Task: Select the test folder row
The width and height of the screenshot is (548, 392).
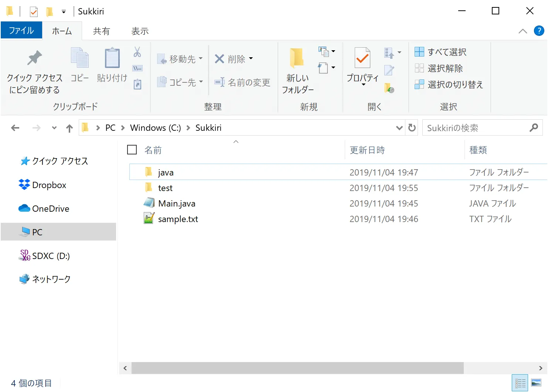Action: click(x=338, y=188)
